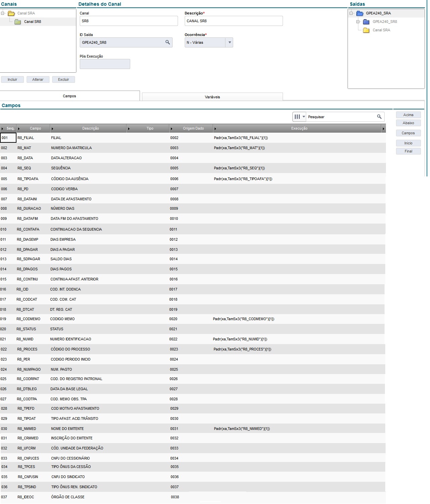
Task: Click the Pós Execução field
Action: [x=105, y=64]
